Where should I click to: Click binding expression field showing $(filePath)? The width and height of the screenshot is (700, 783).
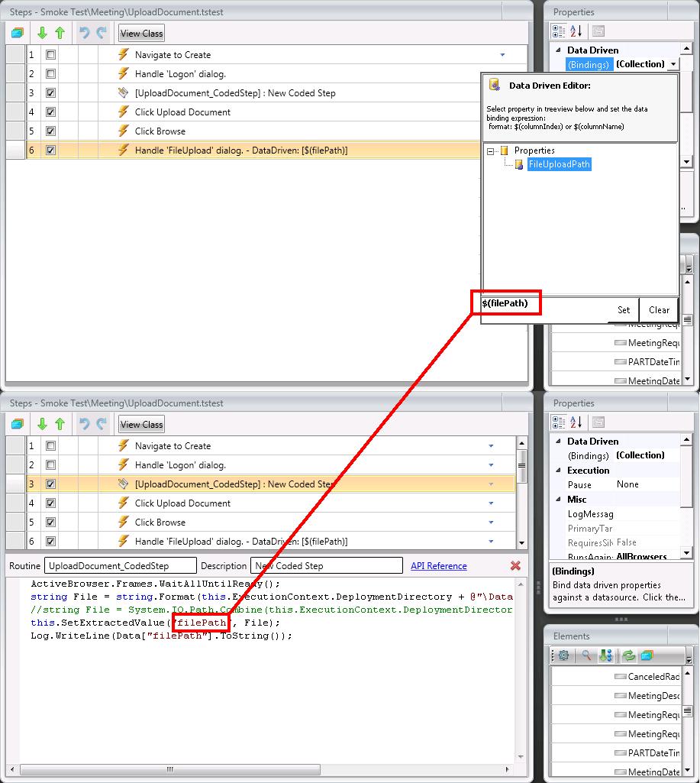pos(544,303)
